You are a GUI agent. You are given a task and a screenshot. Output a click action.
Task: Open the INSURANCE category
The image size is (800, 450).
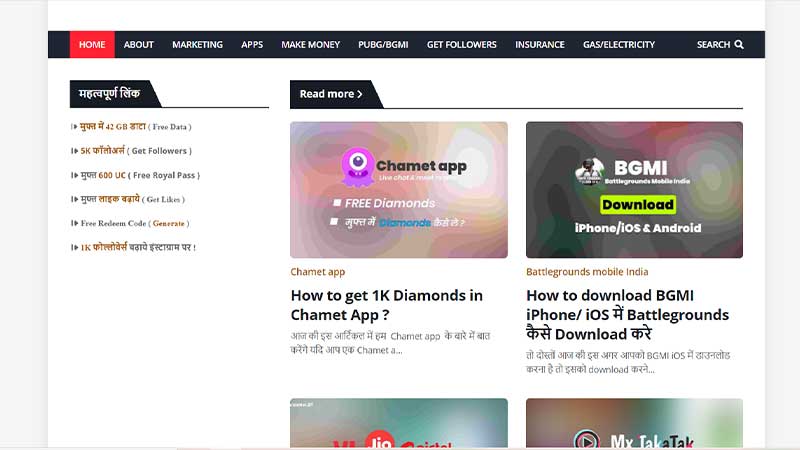[540, 44]
